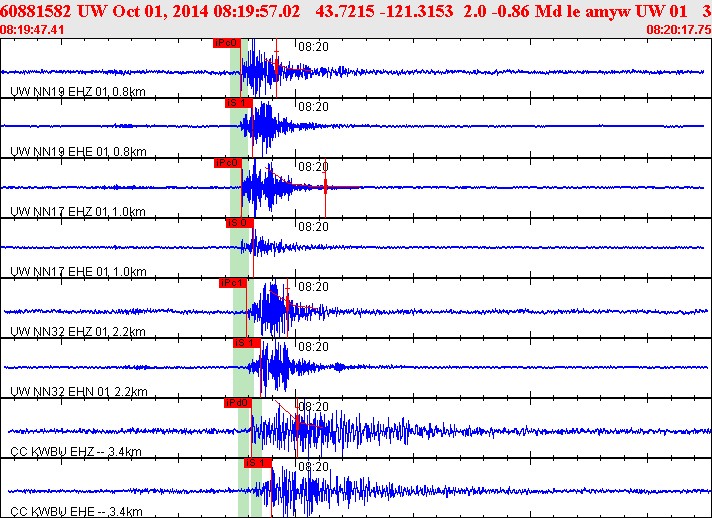Click the event ID 60881582 in header
Viewport: 712px width, 518px height.
tap(36, 11)
